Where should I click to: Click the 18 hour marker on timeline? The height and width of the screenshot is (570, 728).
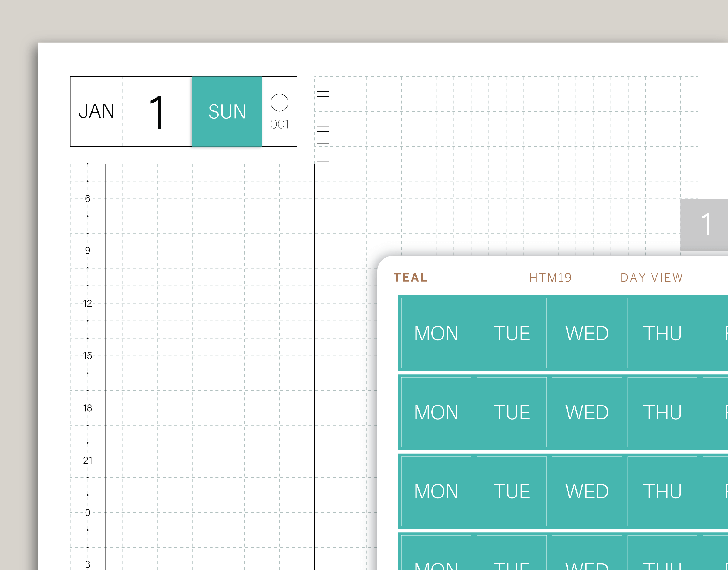(x=87, y=408)
